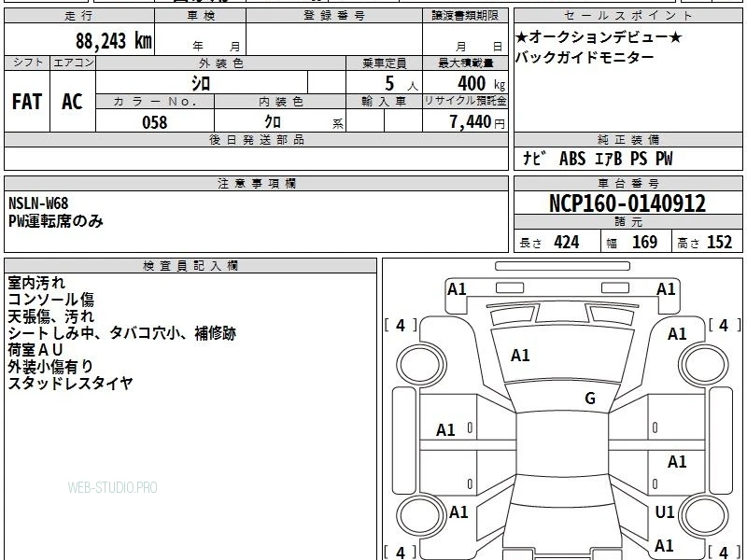Select the mileage value 88,243 km

click(x=113, y=41)
